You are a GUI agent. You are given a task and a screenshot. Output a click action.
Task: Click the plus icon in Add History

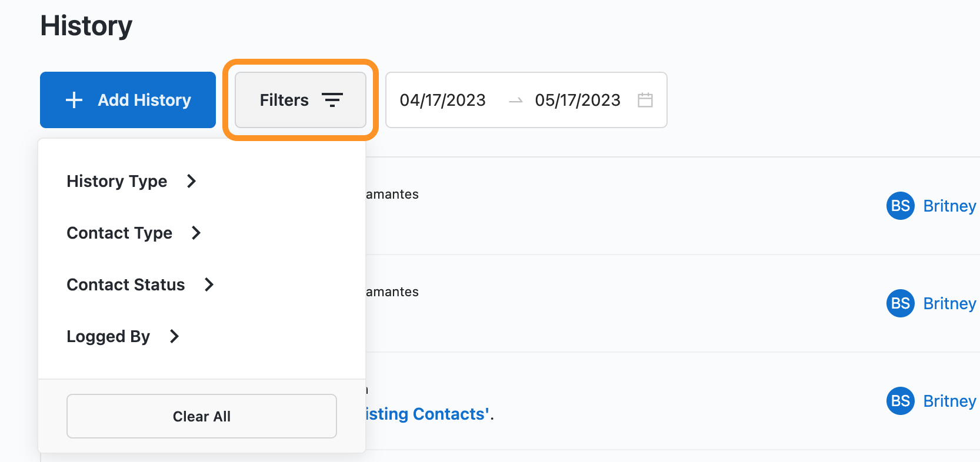74,100
